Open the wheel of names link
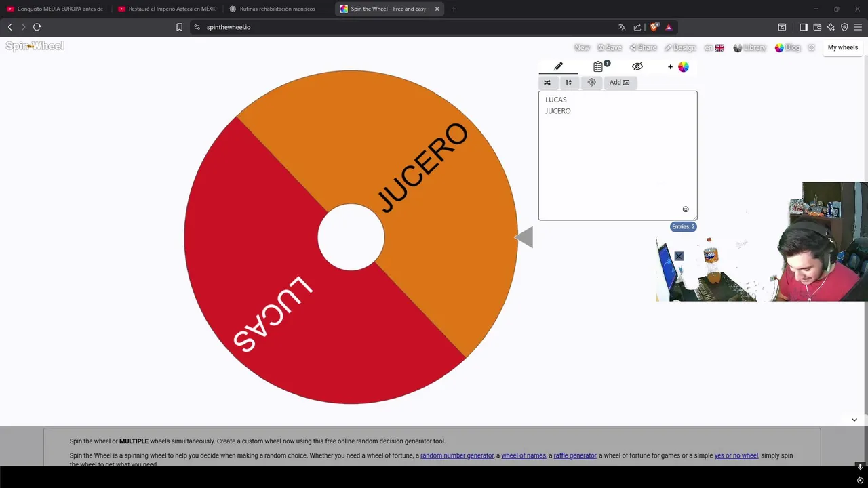Screen dimensions: 868x488 (524, 455)
